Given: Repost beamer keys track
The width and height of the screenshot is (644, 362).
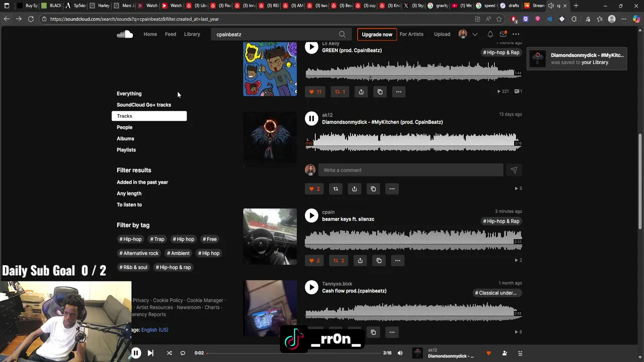Looking at the screenshot, I should click(338, 260).
